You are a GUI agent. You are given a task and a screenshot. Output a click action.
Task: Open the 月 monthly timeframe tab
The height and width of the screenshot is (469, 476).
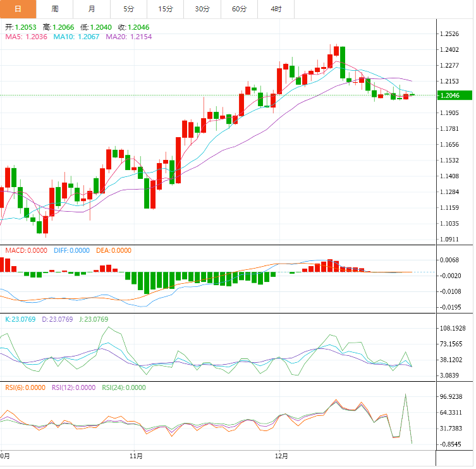tap(92, 9)
